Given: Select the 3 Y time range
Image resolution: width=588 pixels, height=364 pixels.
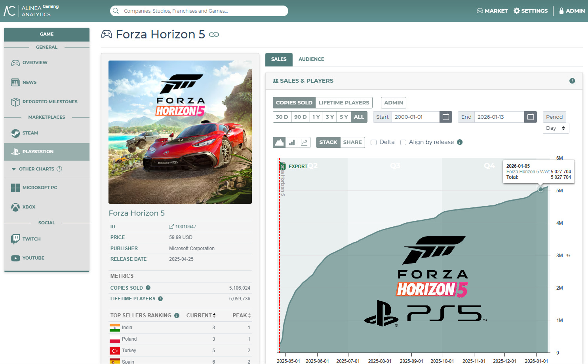Looking at the screenshot, I should coord(330,117).
